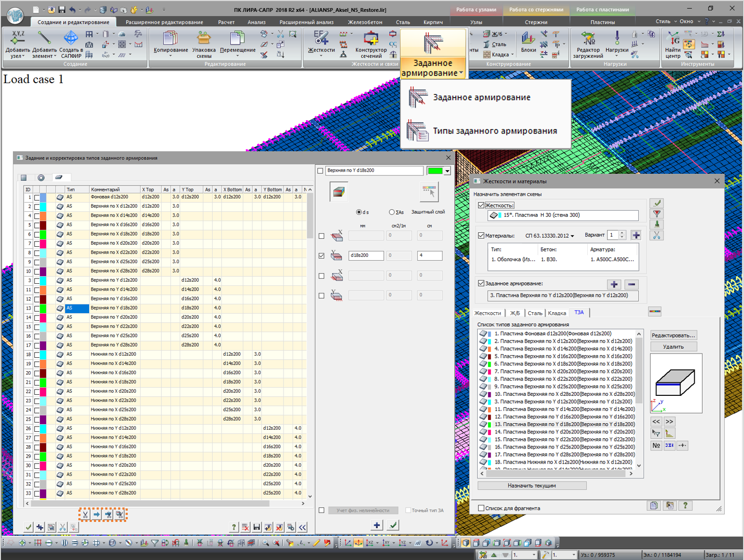Image resolution: width=744 pixels, height=560 pixels.
Task: Enable Список для фрагмента checkbox
Action: pyautogui.click(x=482, y=508)
